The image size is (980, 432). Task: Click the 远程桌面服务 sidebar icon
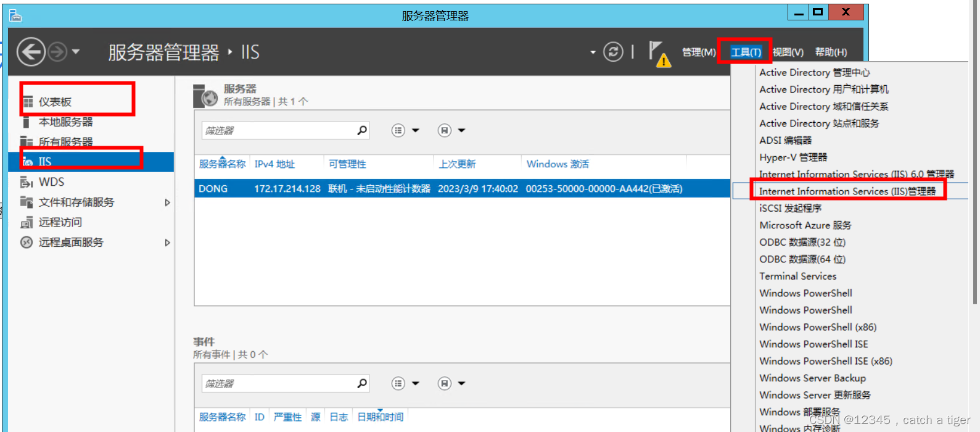pyautogui.click(x=27, y=243)
